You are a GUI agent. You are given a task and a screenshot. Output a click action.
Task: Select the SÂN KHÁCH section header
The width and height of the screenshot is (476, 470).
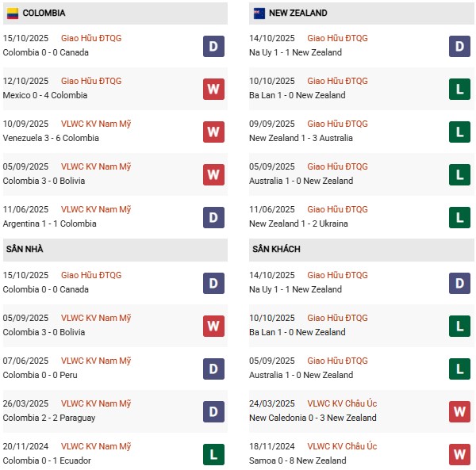276,250
